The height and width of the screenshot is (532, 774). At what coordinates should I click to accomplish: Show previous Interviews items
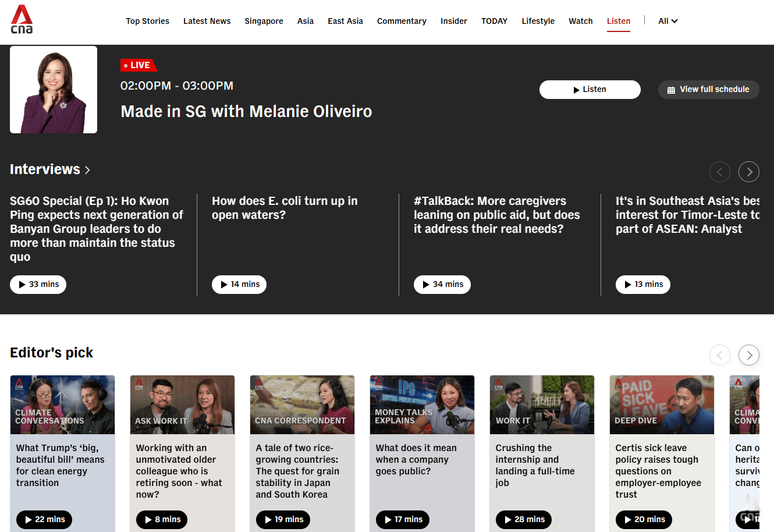720,172
